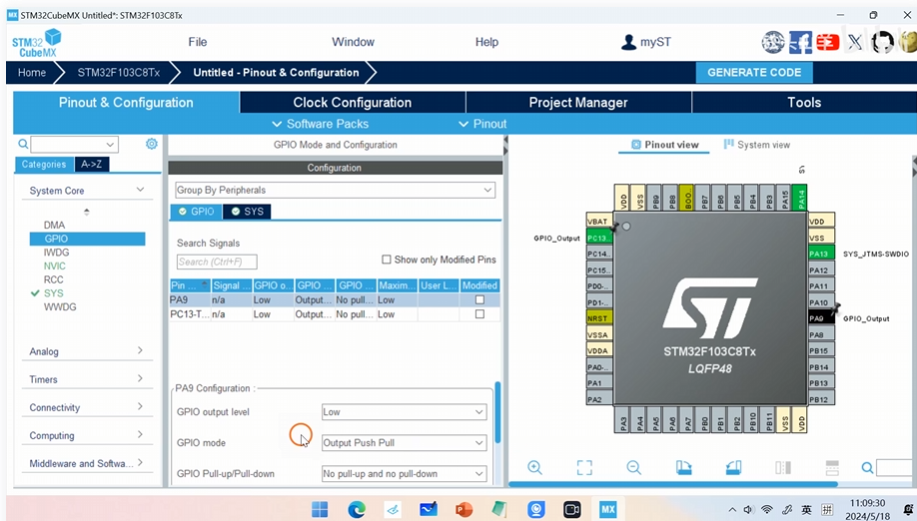The height and width of the screenshot is (521, 917).
Task: Open the X (Twitter) icon
Action: (x=855, y=42)
